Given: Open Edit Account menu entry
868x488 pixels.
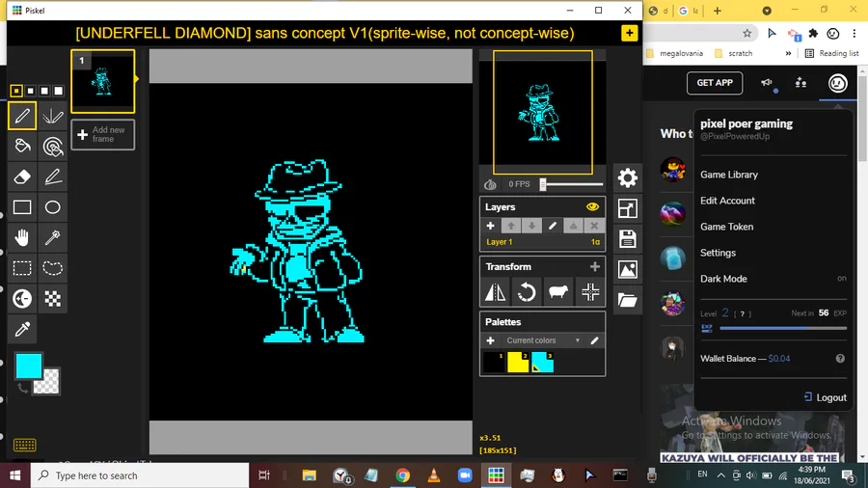Looking at the screenshot, I should pos(727,201).
